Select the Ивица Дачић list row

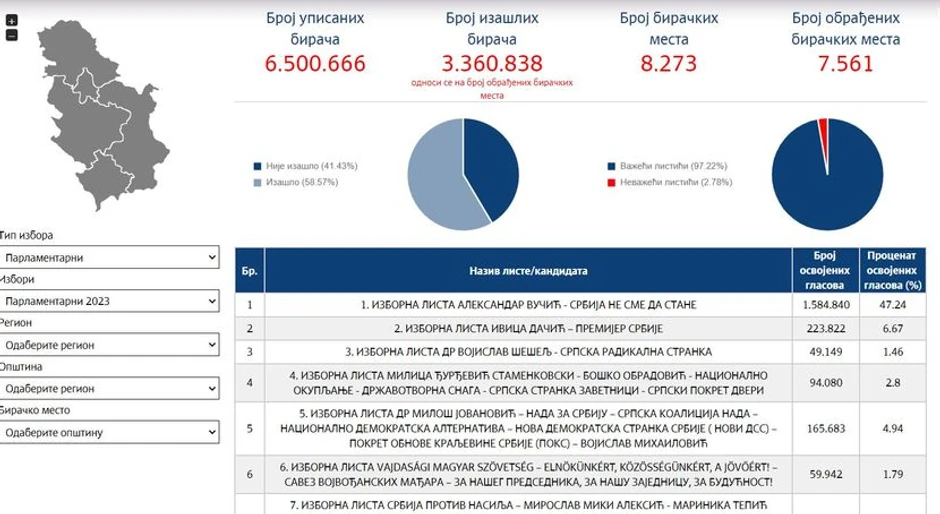pyautogui.click(x=580, y=329)
